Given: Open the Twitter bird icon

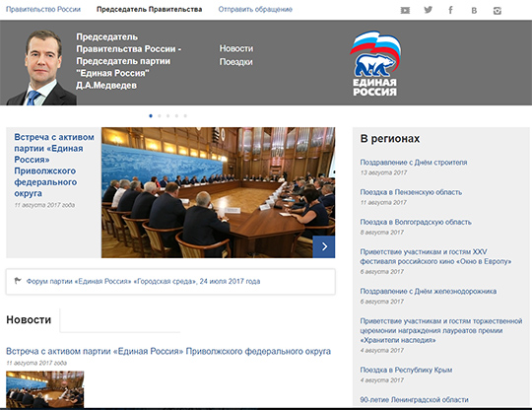Looking at the screenshot, I should 429,10.
